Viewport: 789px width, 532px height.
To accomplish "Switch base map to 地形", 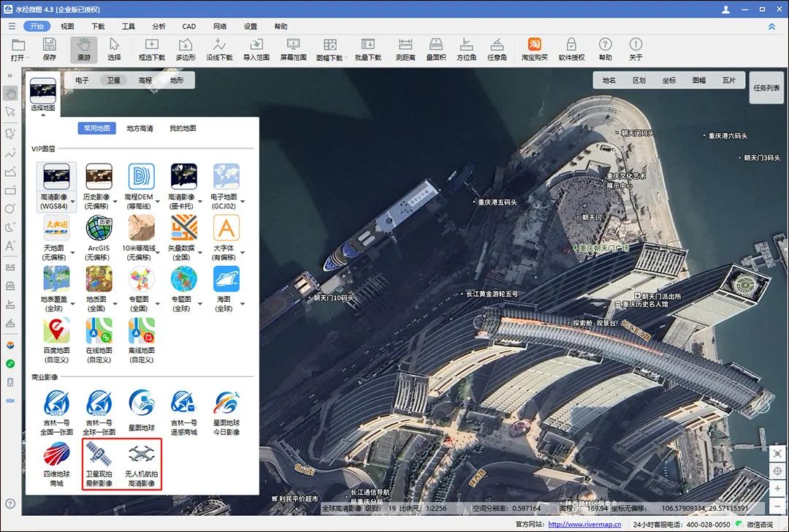I will [177, 80].
